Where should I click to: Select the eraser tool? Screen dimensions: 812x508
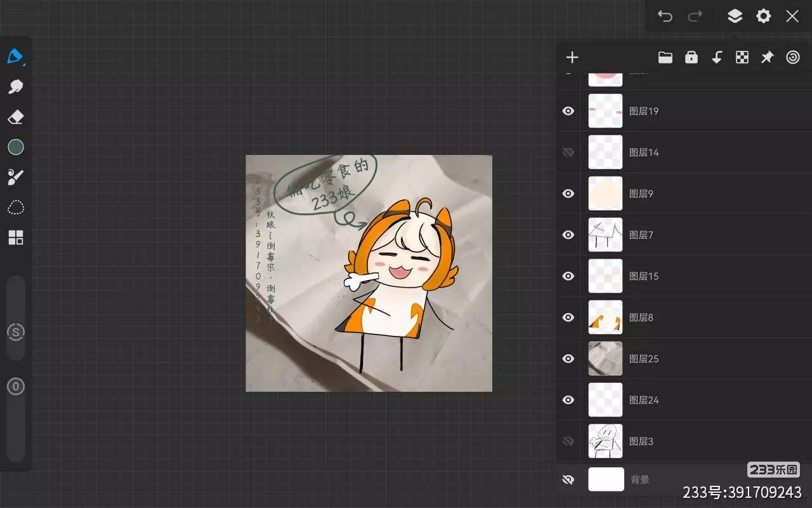[15, 117]
